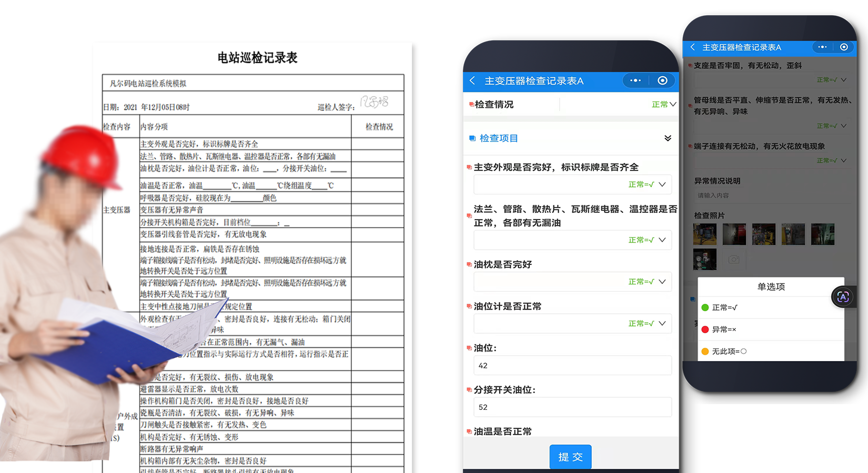The width and height of the screenshot is (868, 473).
Task: Open the 油枕是否完好 answer dropdown
Action: pos(646,282)
